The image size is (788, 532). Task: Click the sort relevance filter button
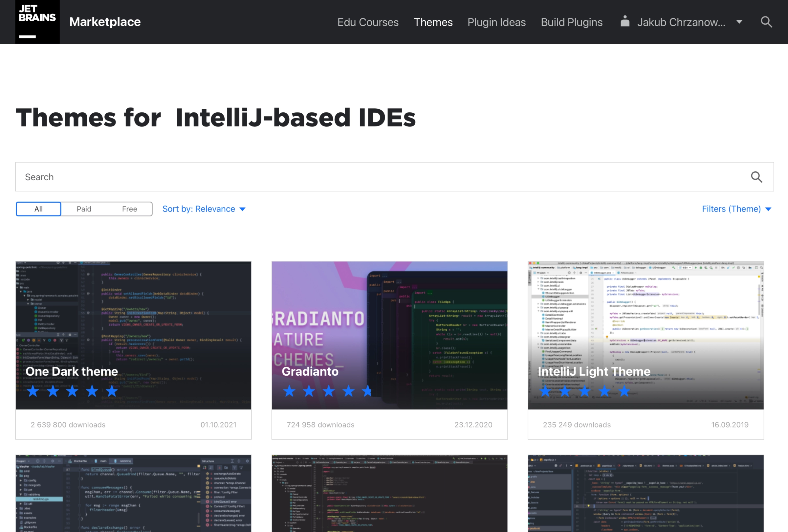204,209
